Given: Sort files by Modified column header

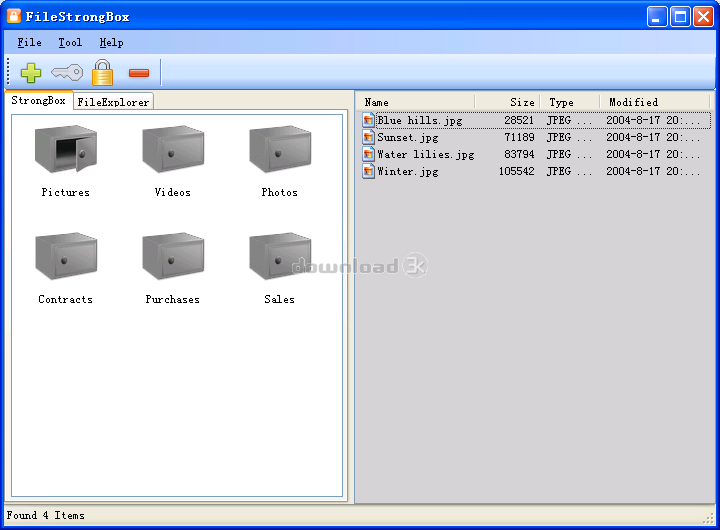Looking at the screenshot, I should 653,102.
